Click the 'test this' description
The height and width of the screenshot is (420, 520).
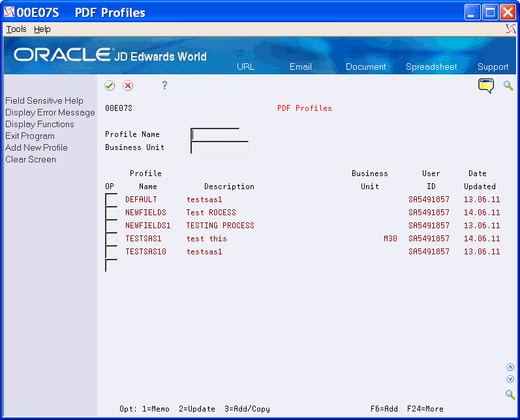click(207, 239)
